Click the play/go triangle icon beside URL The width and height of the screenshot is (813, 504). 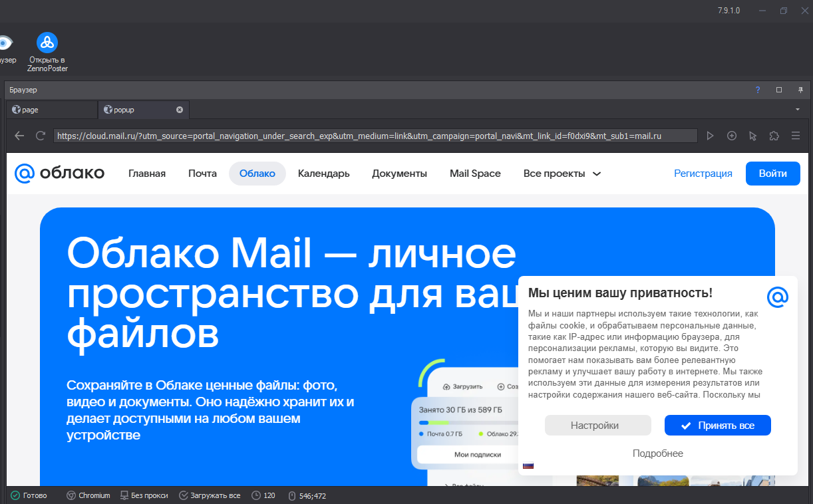pyautogui.click(x=711, y=136)
